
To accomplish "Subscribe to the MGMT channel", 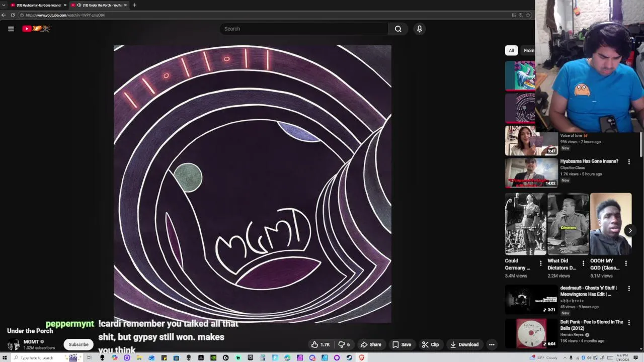I will [78, 344].
